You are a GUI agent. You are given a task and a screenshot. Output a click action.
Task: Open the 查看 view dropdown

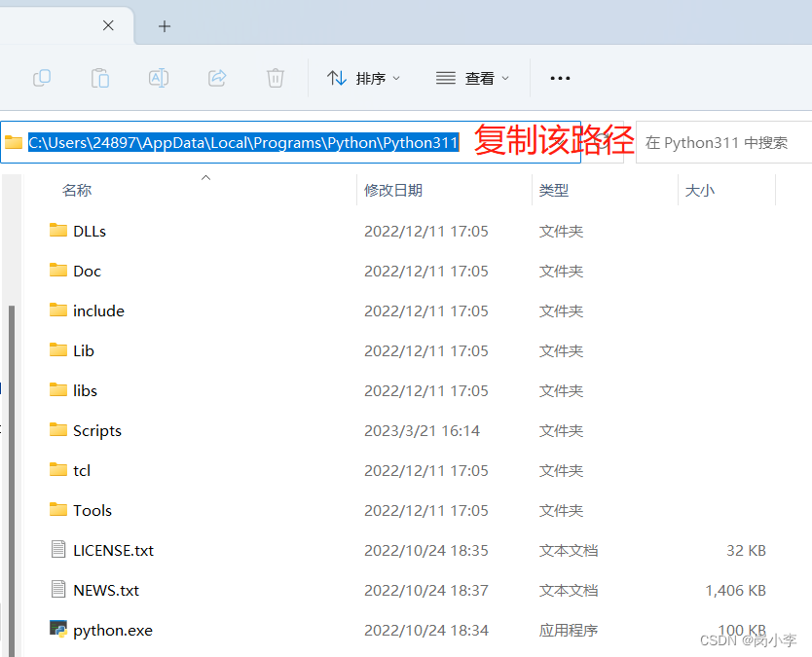point(472,78)
